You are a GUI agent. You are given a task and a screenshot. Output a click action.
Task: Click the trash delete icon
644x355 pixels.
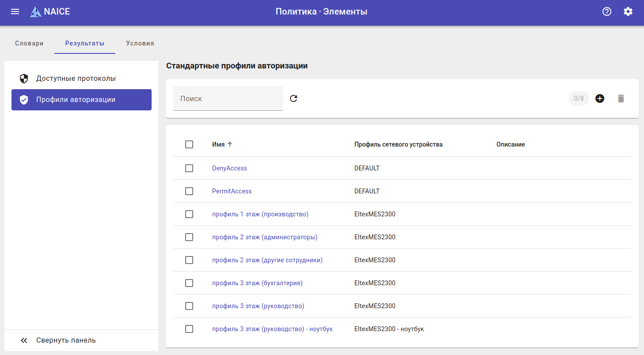coord(621,98)
